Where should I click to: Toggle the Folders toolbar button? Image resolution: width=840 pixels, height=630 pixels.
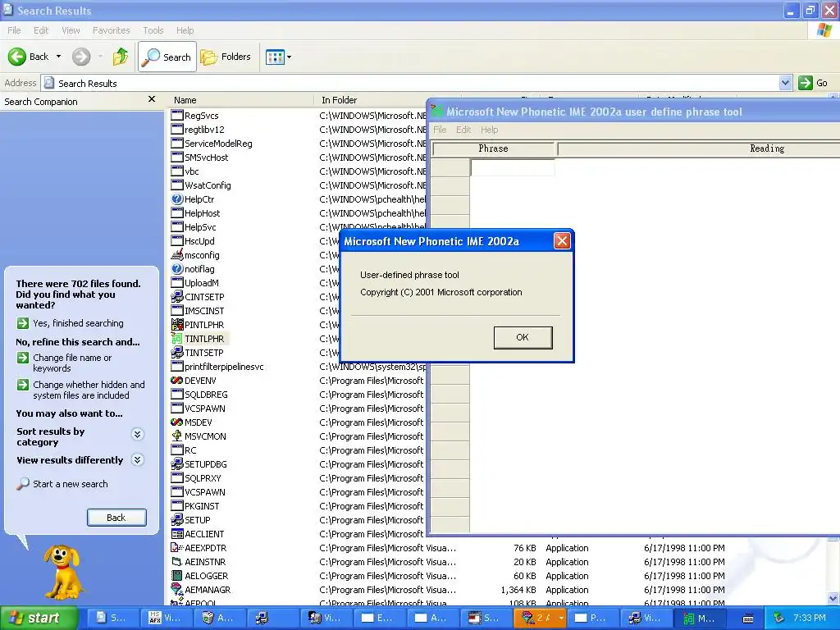pyautogui.click(x=226, y=57)
